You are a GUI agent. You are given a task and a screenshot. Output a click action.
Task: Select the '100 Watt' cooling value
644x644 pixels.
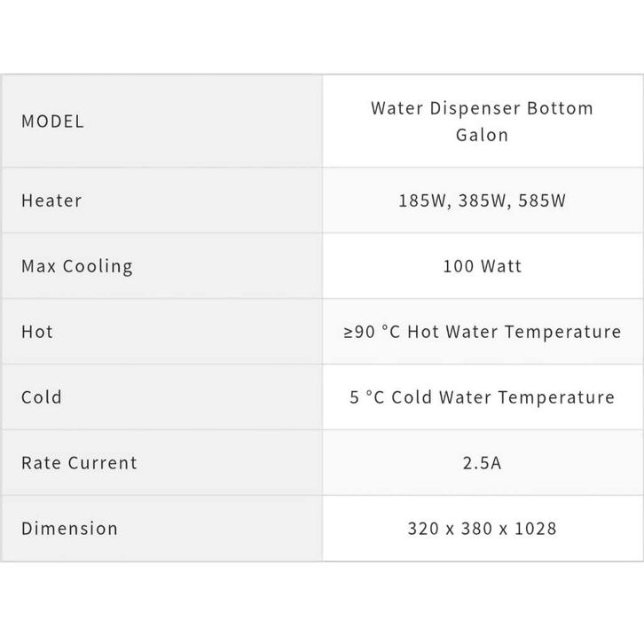(x=482, y=266)
